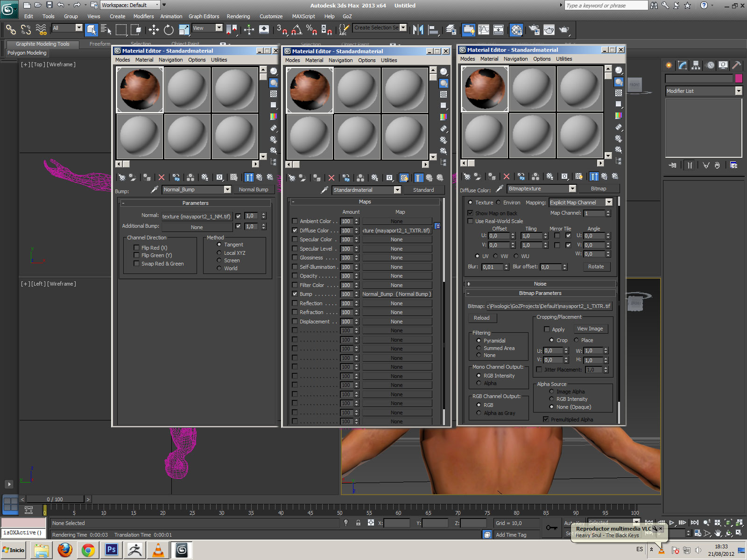The height and width of the screenshot is (560, 747).
Task: Open the Graph Editors menu
Action: [x=204, y=16]
